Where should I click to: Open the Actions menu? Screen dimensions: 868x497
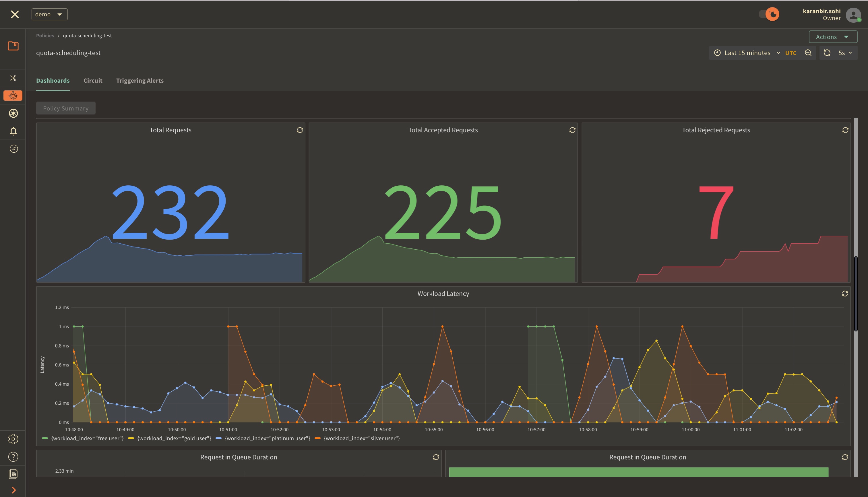click(832, 36)
